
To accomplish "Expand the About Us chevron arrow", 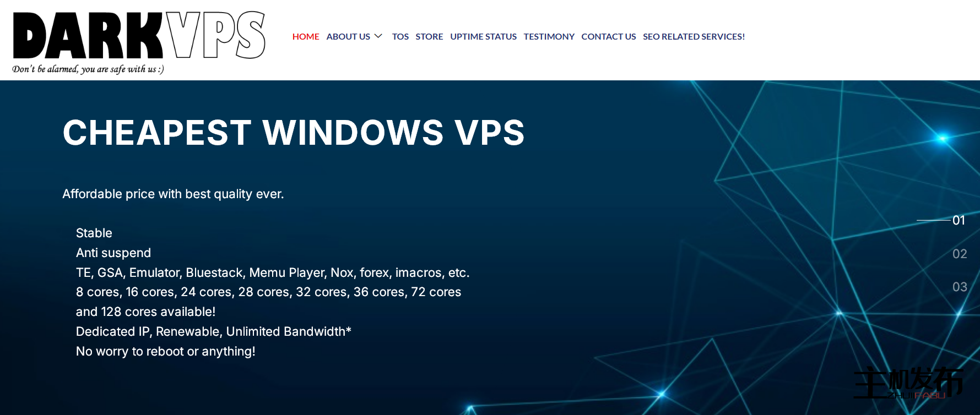I will click(378, 36).
